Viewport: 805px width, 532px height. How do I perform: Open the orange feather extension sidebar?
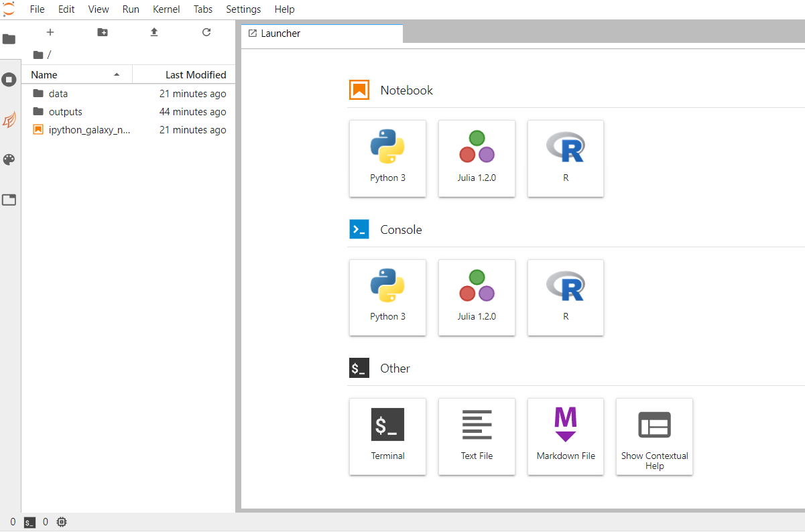tap(9, 120)
